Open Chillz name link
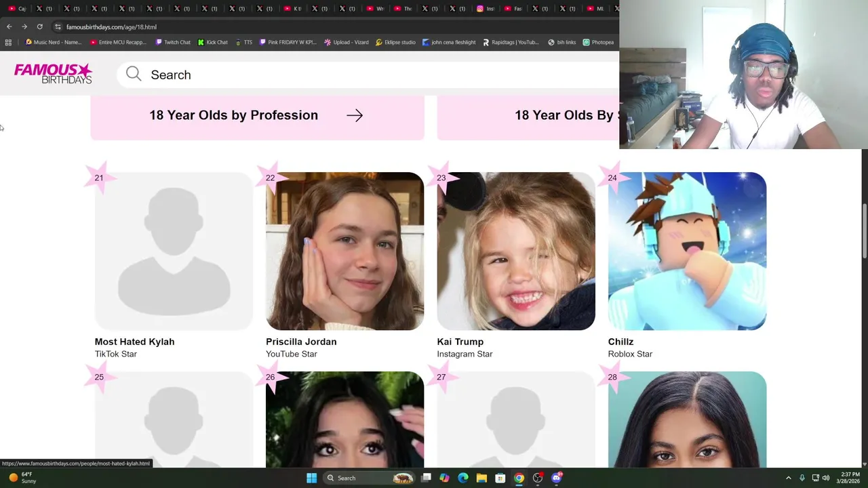868x488 pixels. (620, 342)
